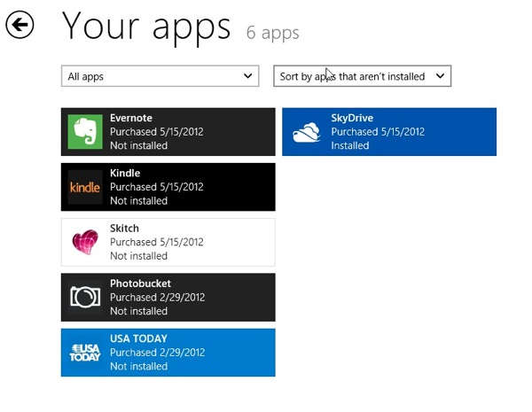This screenshot has height=412, width=532.
Task: Click the Skitch heart icon
Action: click(85, 242)
